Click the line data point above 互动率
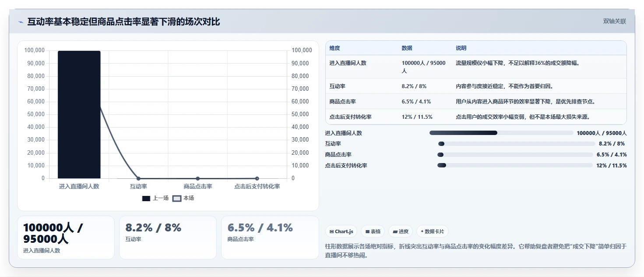The height and width of the screenshot is (277, 644). pyautogui.click(x=138, y=178)
